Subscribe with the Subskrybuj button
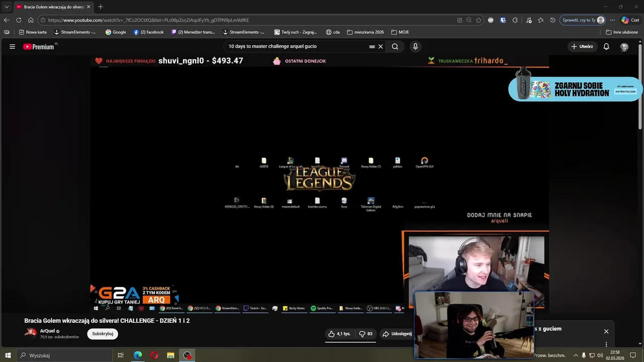 [103, 334]
